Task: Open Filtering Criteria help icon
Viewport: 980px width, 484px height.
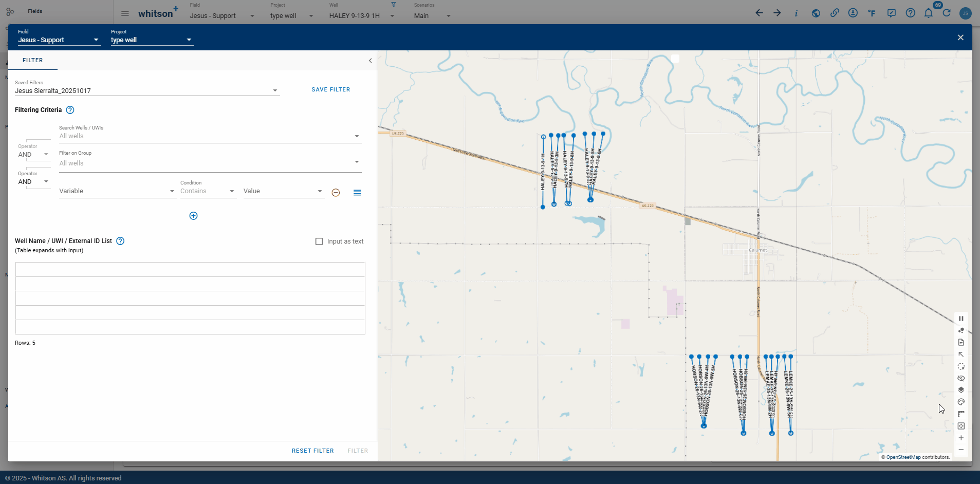Action: tap(70, 110)
